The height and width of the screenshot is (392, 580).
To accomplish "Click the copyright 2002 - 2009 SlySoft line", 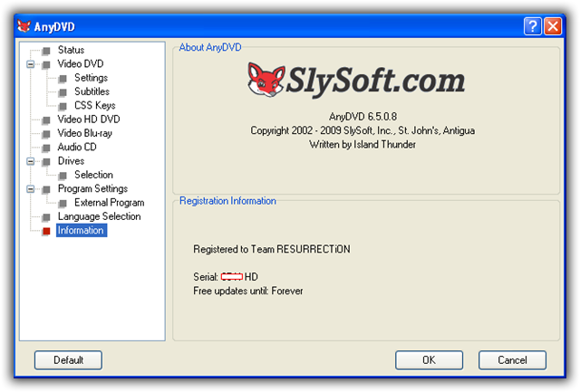I will click(x=362, y=130).
